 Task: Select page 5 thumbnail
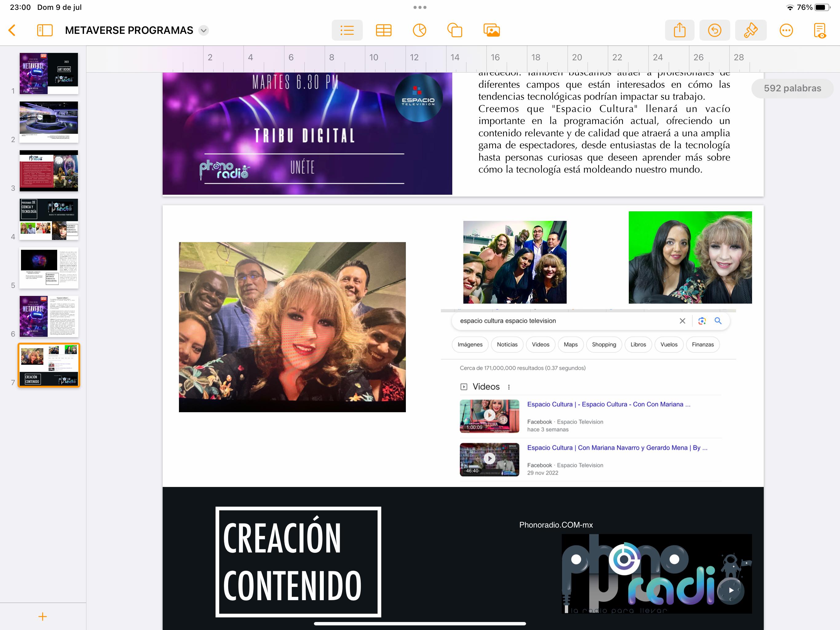[49, 268]
